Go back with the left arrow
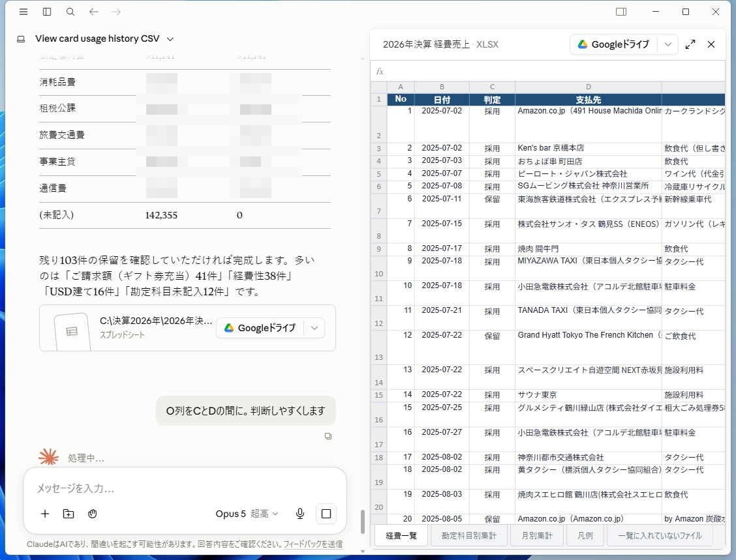The image size is (736, 560). coord(94,12)
